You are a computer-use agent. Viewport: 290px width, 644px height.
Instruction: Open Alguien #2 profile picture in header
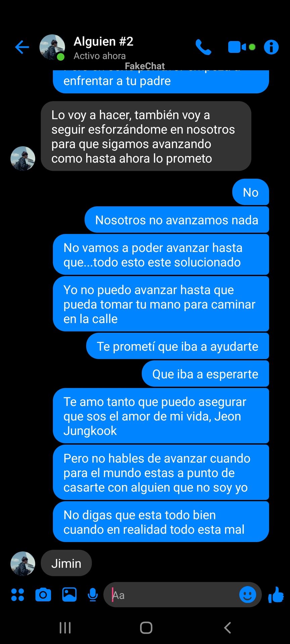pos(52,47)
